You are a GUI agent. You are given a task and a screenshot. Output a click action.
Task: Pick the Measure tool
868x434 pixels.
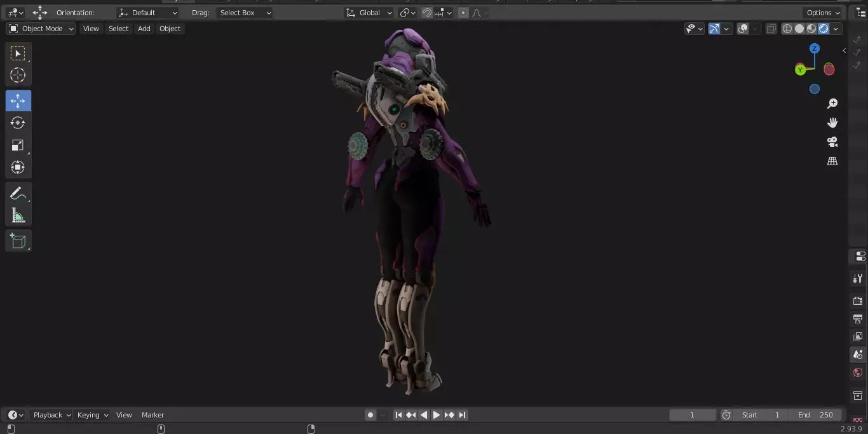(18, 215)
